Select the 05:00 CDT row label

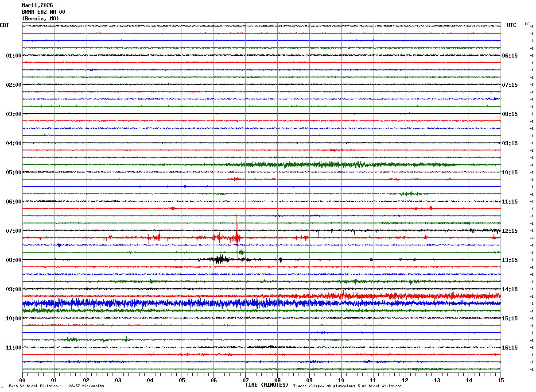click(x=13, y=173)
